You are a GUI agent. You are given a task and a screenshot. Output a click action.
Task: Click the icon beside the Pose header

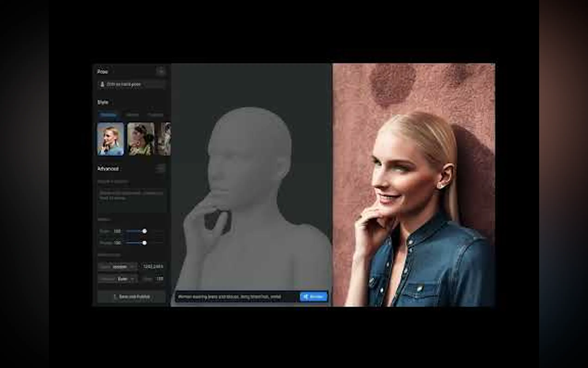(x=161, y=72)
